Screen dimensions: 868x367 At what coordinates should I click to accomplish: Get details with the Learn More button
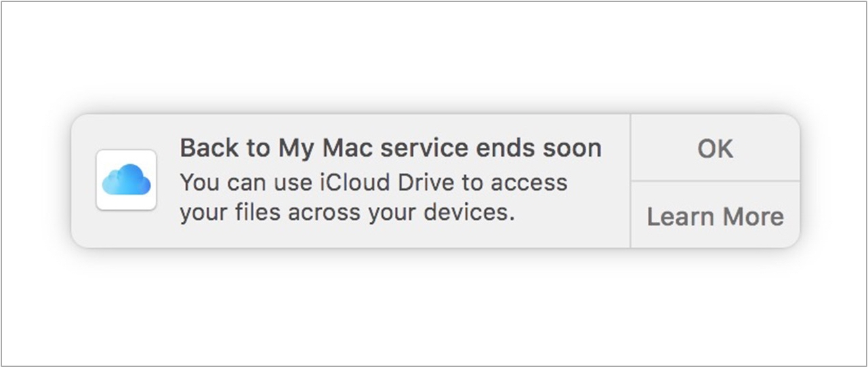(715, 216)
